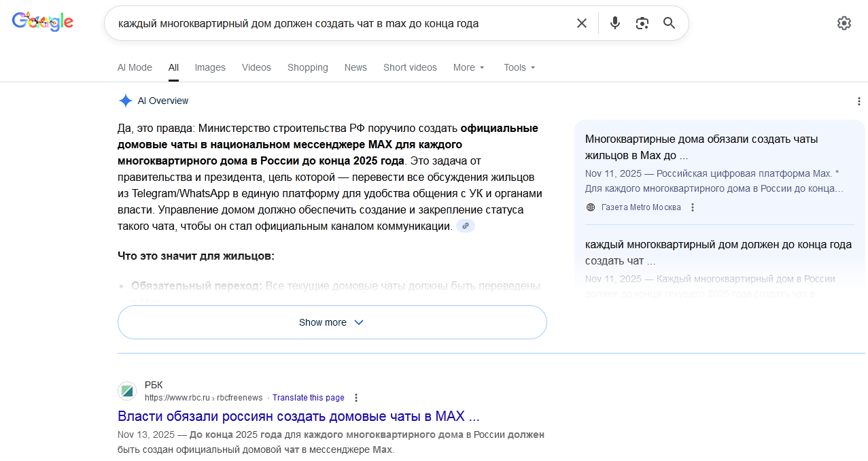The height and width of the screenshot is (461, 868).
Task: Open the AI Mode tab
Action: coord(135,67)
